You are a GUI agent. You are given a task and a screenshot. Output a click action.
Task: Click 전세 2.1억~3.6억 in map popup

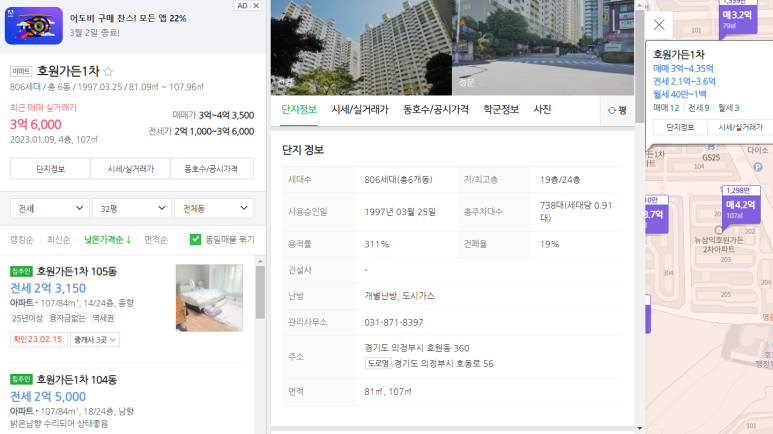pos(684,81)
